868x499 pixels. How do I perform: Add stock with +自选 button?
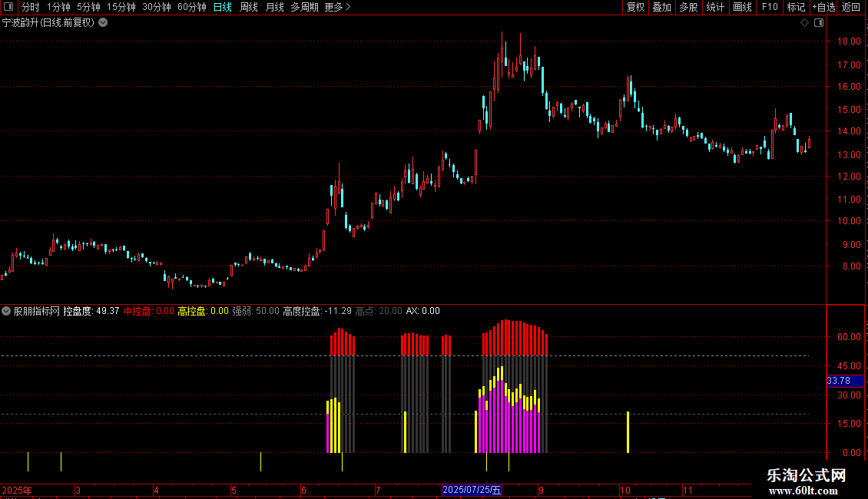[x=823, y=7]
